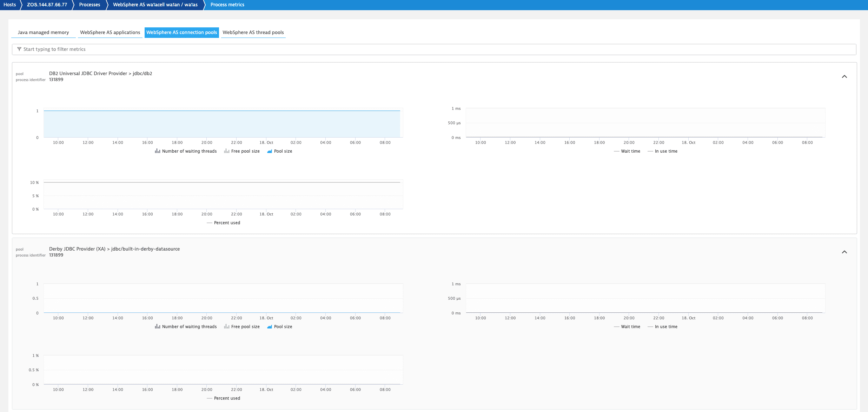Collapse the Derby datasource pool panel
868x412 pixels.
point(844,252)
